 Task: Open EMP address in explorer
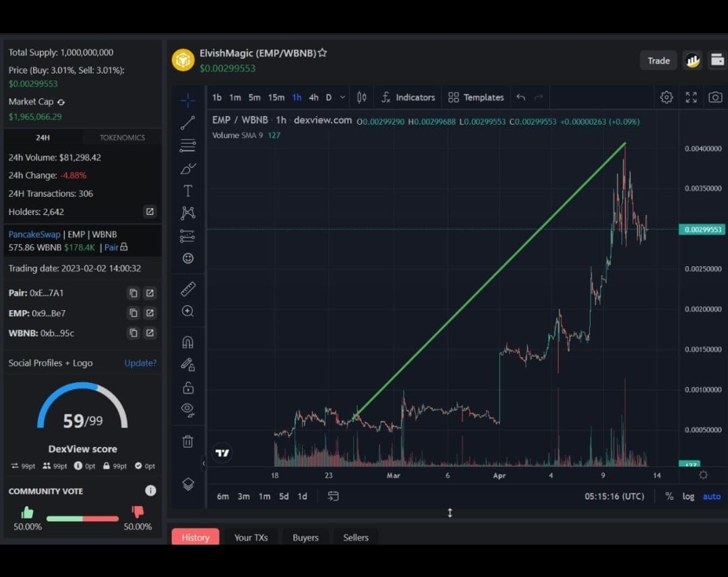click(150, 313)
